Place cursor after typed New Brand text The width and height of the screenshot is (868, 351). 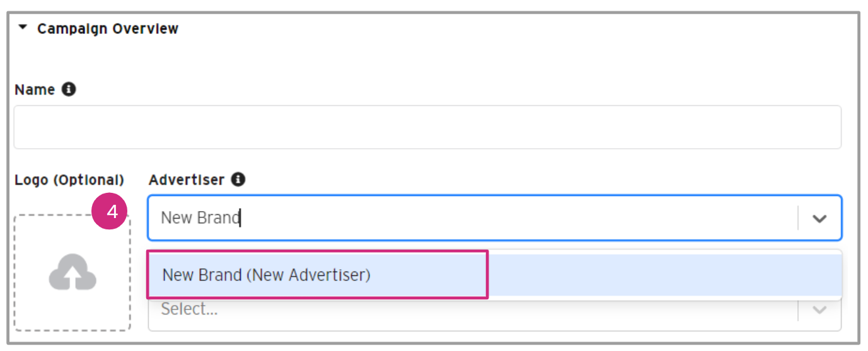[x=241, y=218]
